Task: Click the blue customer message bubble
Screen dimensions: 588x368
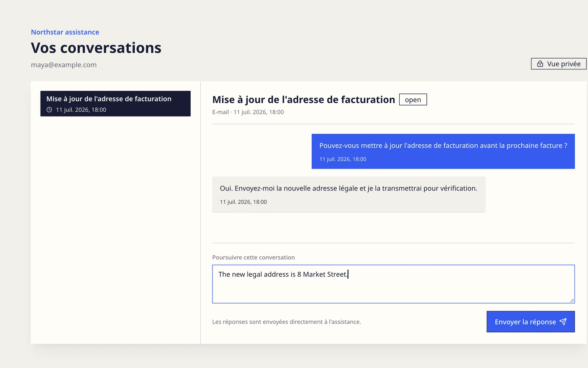Action: click(x=443, y=151)
